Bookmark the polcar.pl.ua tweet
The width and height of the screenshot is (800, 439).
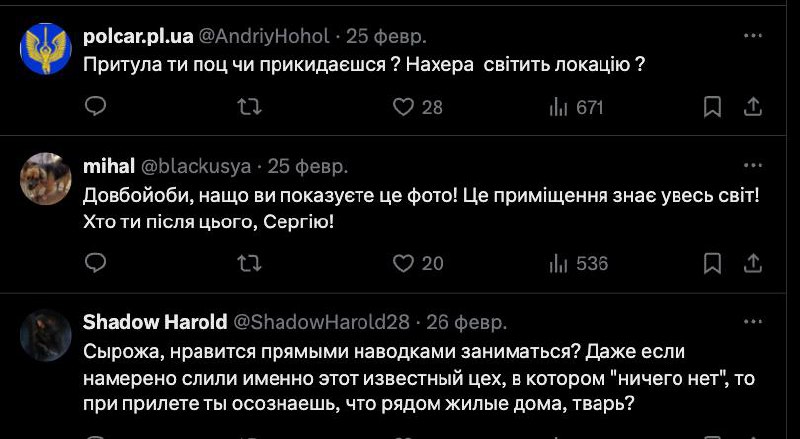712,106
